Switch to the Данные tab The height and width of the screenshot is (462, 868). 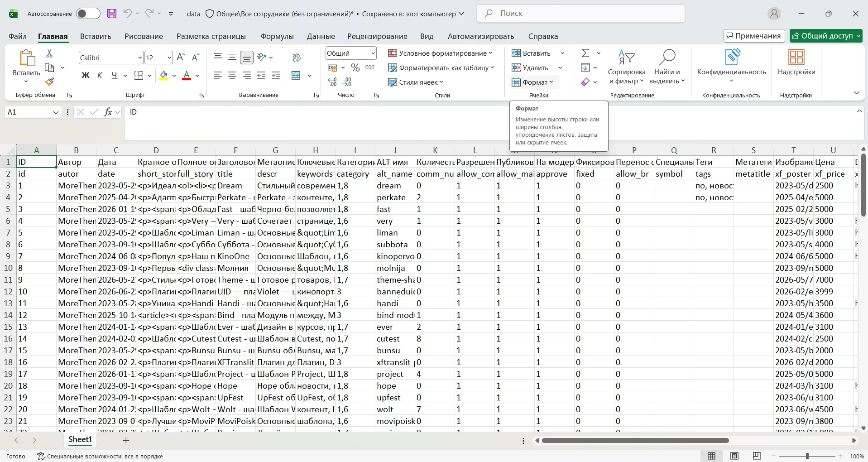pyautogui.click(x=321, y=36)
